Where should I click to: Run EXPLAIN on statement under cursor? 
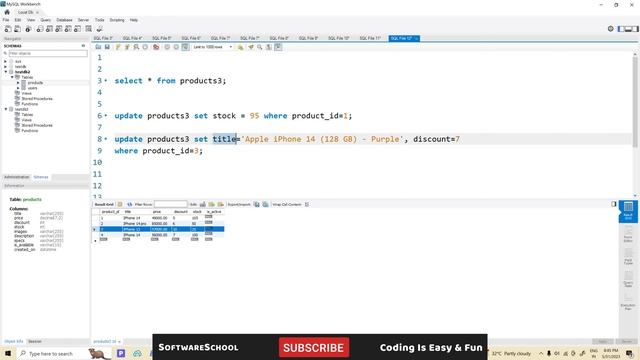tap(136, 47)
